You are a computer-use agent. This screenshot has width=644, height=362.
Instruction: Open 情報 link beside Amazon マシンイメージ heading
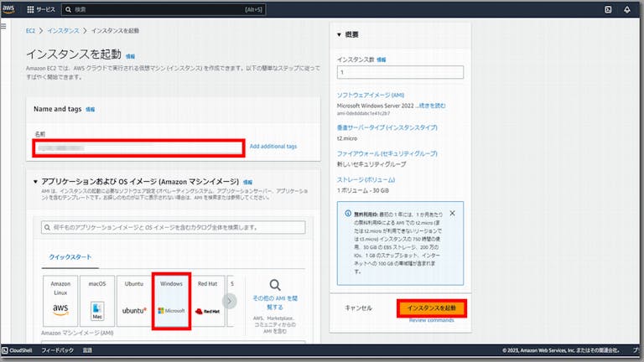(247, 182)
